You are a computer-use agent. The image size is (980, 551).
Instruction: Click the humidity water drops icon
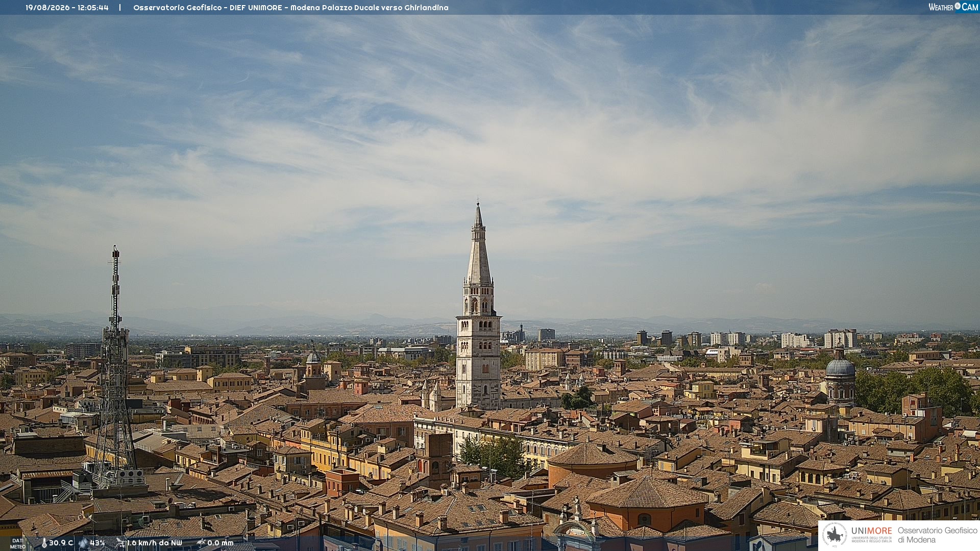tap(83, 543)
